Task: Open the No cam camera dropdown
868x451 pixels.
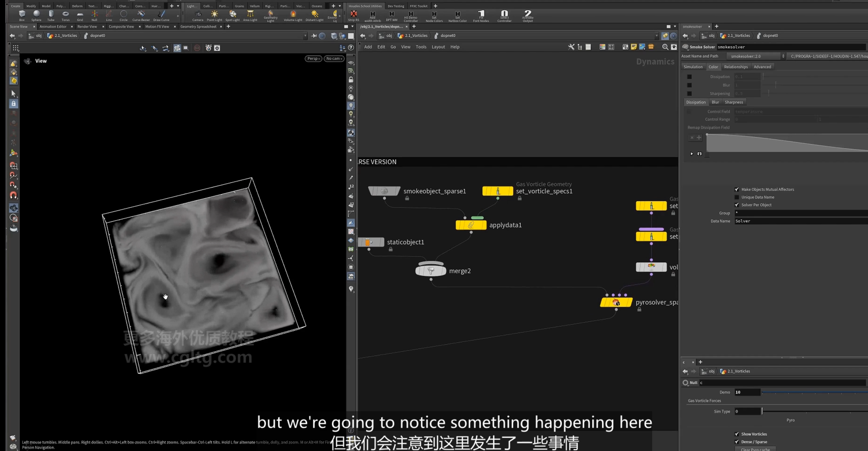Action: pos(334,58)
